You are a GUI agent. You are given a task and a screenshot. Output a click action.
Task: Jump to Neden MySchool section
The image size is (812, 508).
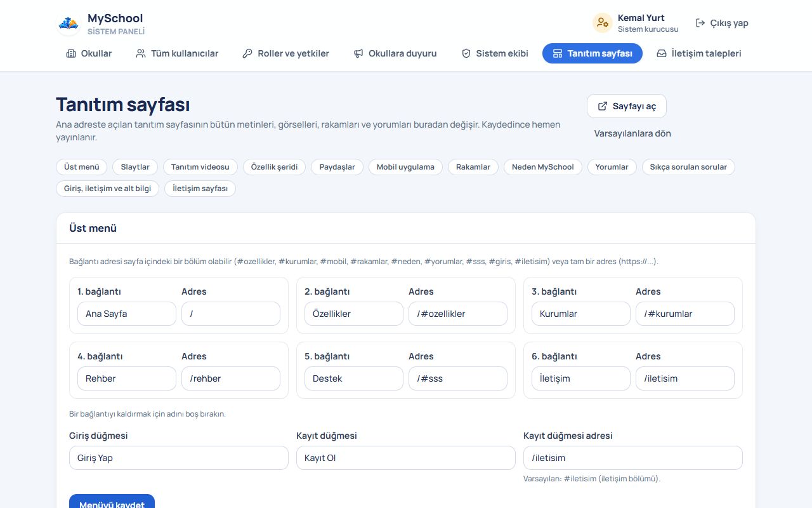[x=543, y=167]
